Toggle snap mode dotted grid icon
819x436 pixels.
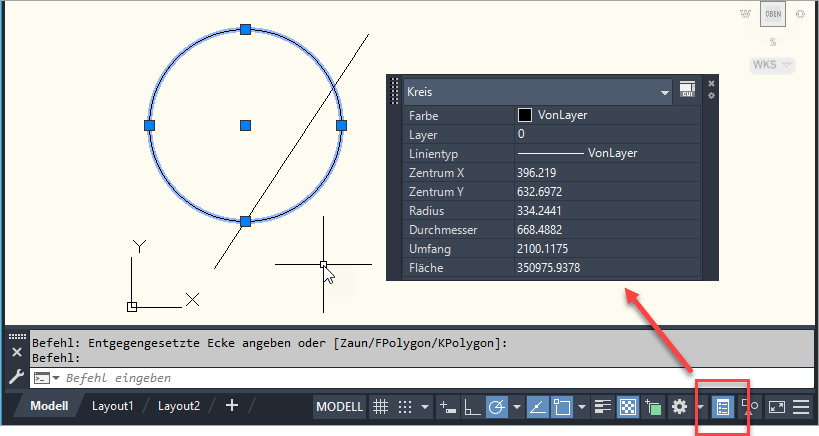[405, 406]
